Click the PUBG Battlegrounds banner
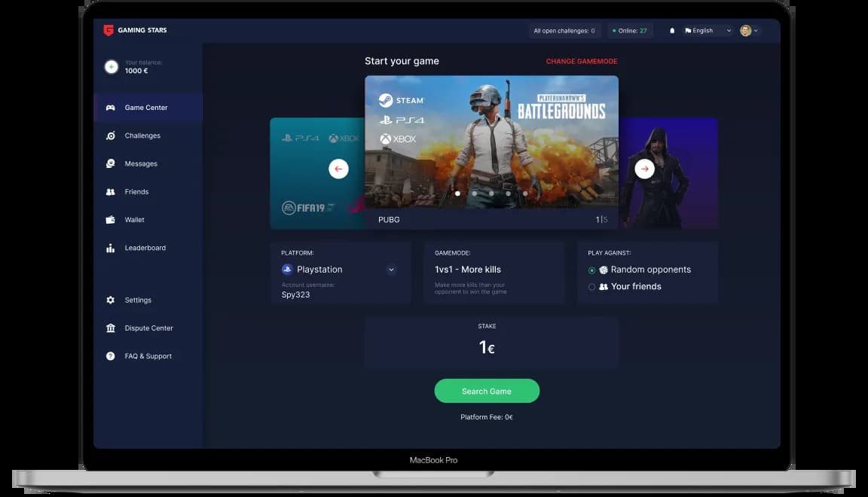Viewport: 868px width, 497px height. click(491, 142)
